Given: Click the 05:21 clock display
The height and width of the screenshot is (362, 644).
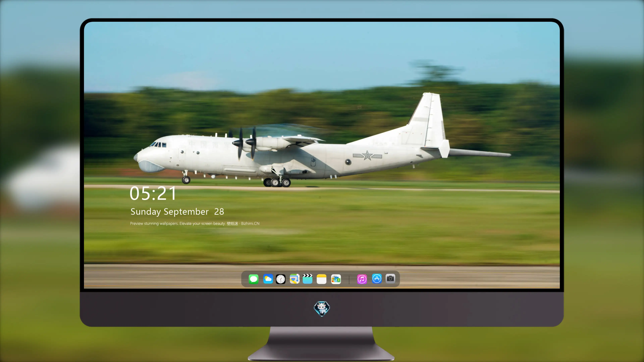Looking at the screenshot, I should tap(153, 193).
